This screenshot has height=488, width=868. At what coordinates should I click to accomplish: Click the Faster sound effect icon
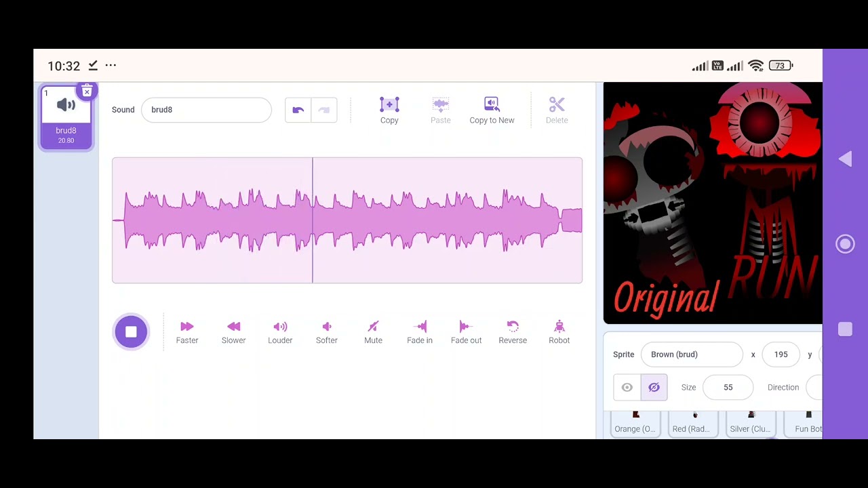pyautogui.click(x=187, y=327)
